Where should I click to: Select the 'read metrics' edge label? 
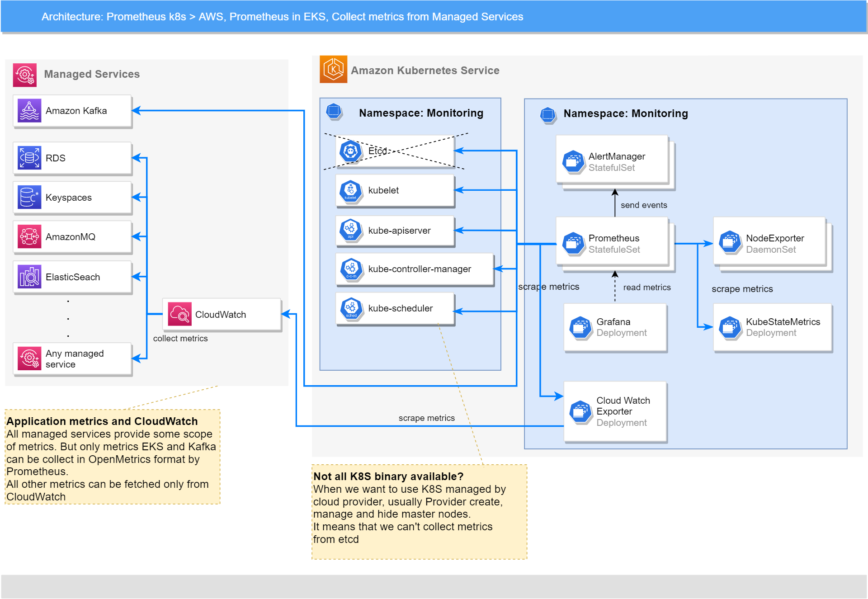pos(647,288)
